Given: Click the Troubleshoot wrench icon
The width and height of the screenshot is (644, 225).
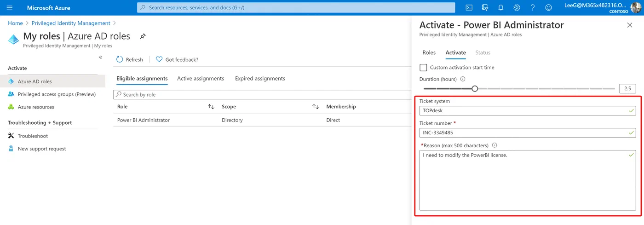Looking at the screenshot, I should tap(11, 136).
